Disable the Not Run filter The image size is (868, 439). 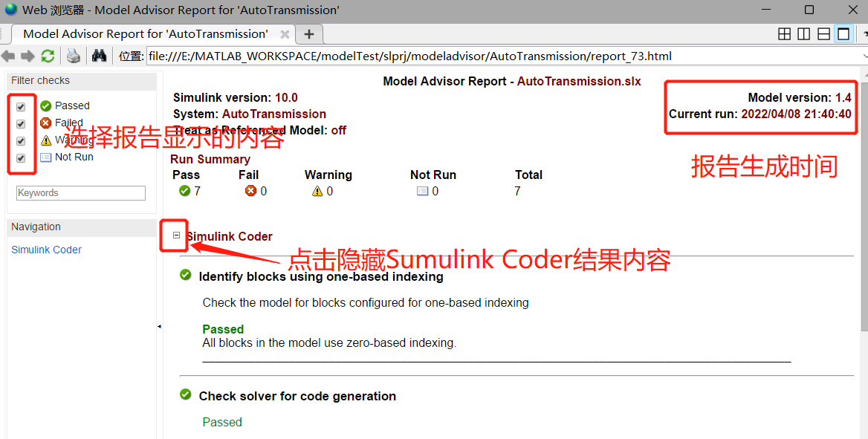pyautogui.click(x=21, y=157)
